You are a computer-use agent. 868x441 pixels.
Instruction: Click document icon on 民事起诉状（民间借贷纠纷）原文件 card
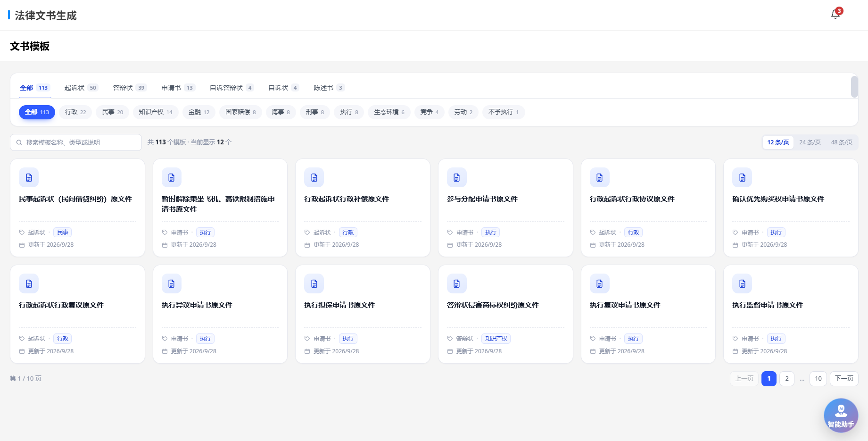[x=29, y=178]
